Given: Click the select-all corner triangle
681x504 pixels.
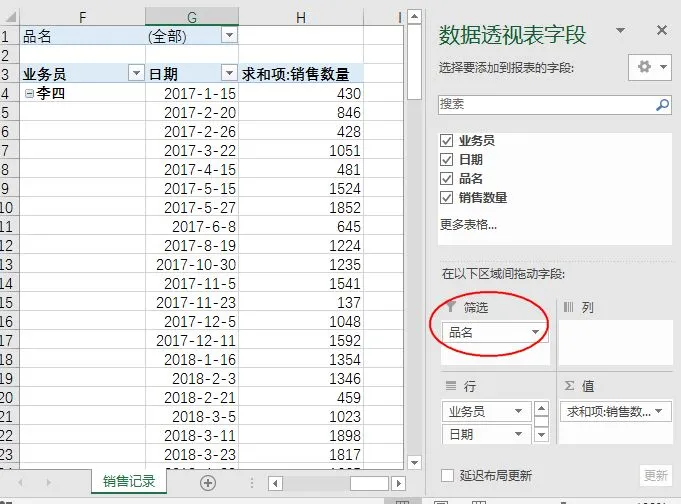Looking at the screenshot, I should (x=10, y=17).
